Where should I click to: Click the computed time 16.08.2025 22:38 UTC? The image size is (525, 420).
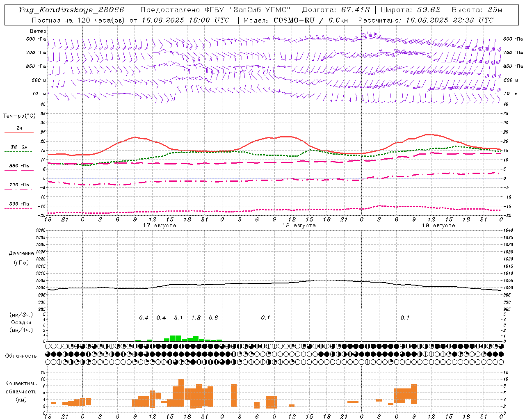pyautogui.click(x=450, y=20)
